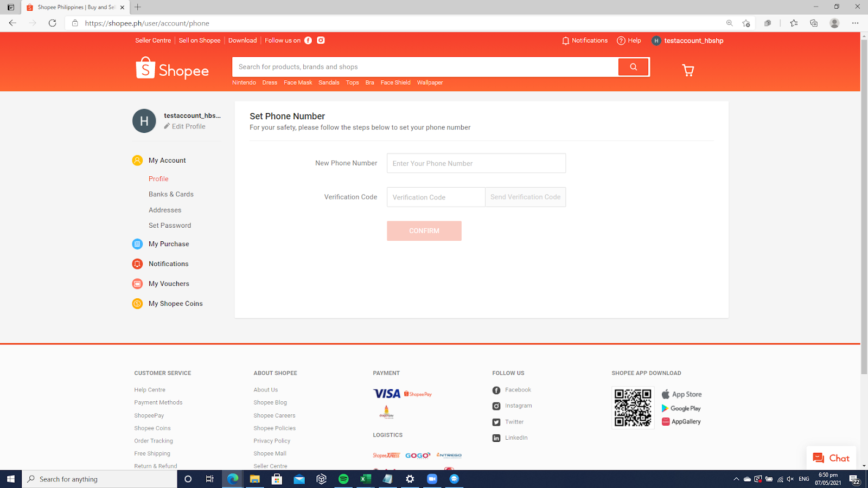Image resolution: width=868 pixels, height=488 pixels.
Task: Click the Shopee app QR code
Action: pyautogui.click(x=633, y=408)
